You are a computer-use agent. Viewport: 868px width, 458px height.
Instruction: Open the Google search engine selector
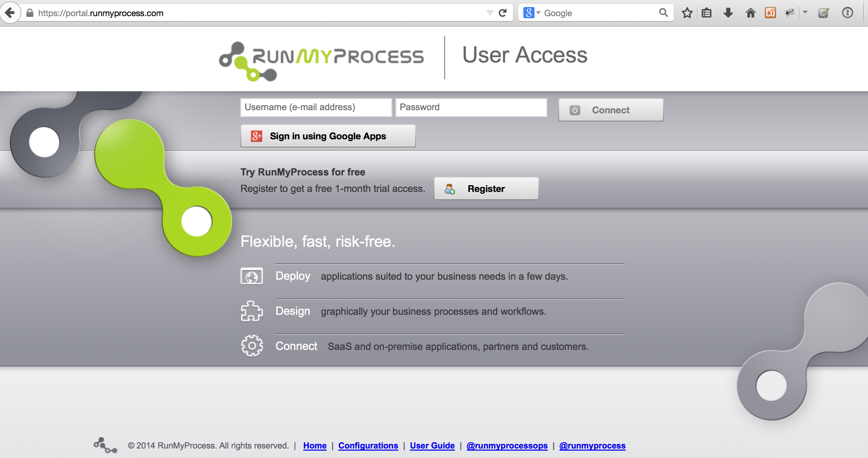(x=531, y=13)
